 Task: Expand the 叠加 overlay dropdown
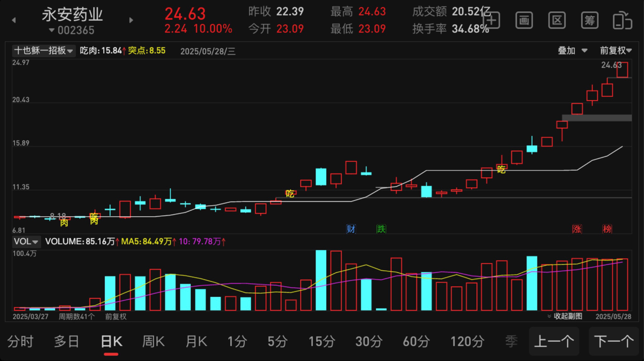(572, 51)
